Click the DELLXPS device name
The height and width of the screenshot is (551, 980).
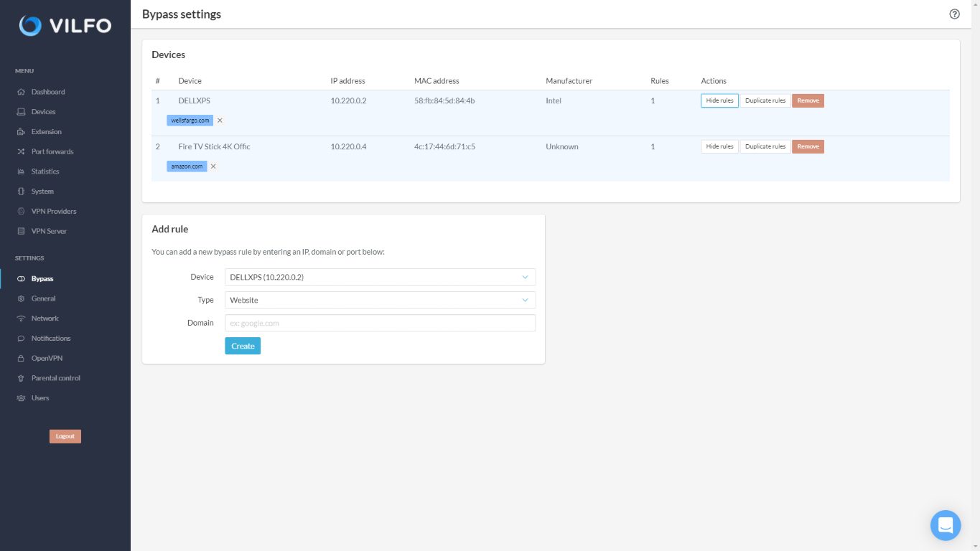click(195, 100)
